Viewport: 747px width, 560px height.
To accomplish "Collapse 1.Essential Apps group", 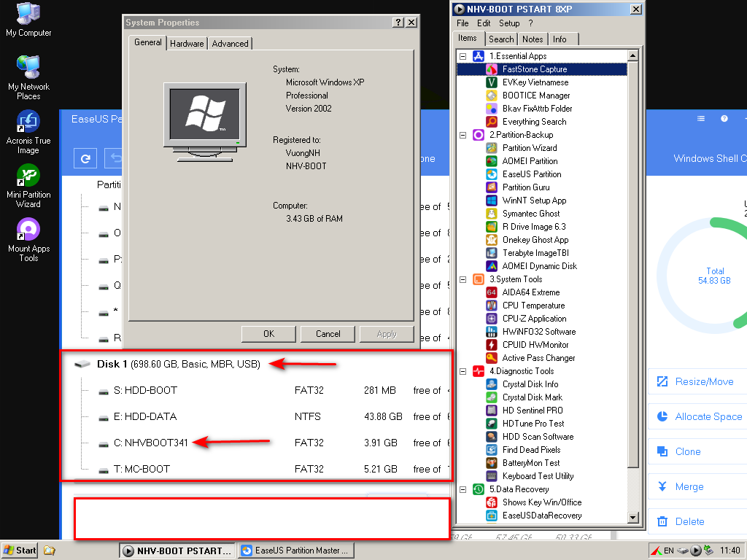I will coord(462,56).
